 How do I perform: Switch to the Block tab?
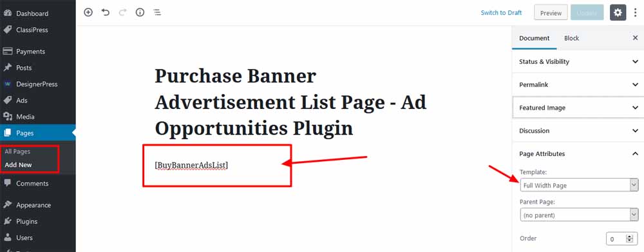(x=571, y=38)
